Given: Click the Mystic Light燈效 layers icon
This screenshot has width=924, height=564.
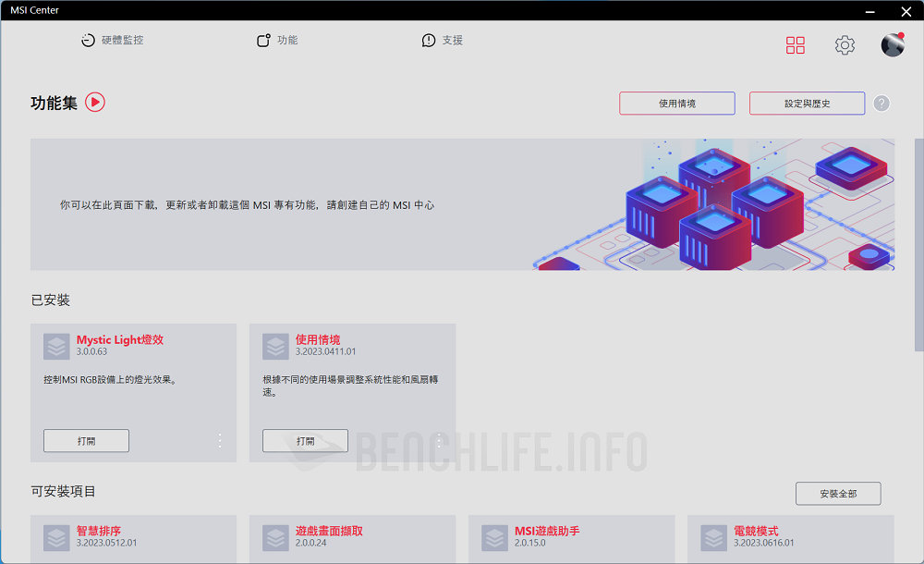Looking at the screenshot, I should coord(57,346).
